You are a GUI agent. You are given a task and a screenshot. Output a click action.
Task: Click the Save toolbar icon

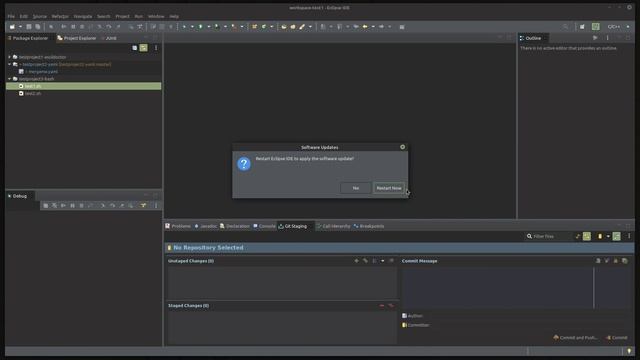[x=29, y=27]
